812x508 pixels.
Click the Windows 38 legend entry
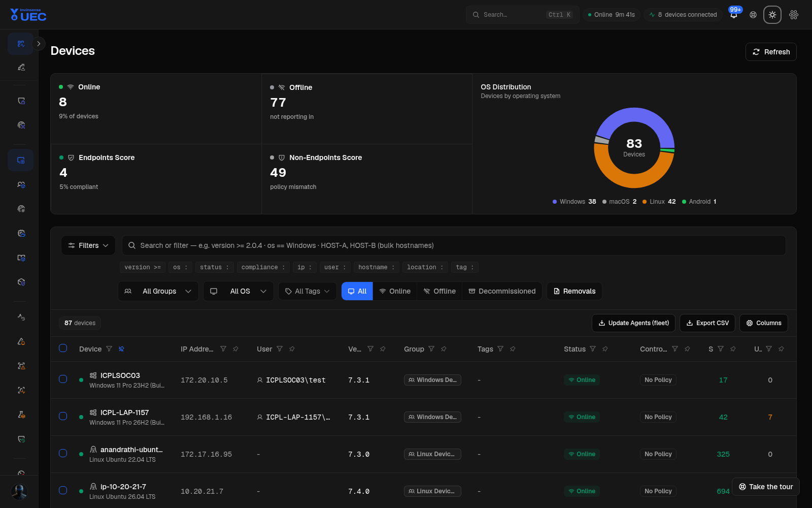[x=574, y=202]
